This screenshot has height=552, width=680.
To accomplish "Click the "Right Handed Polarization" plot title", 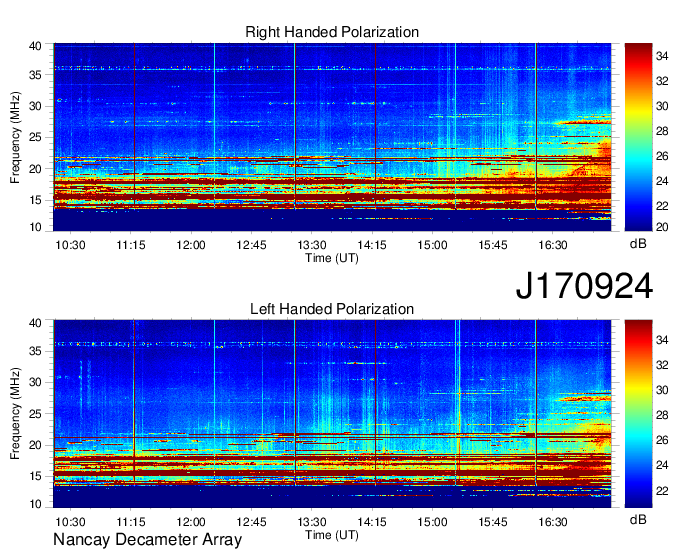I will (332, 32).
